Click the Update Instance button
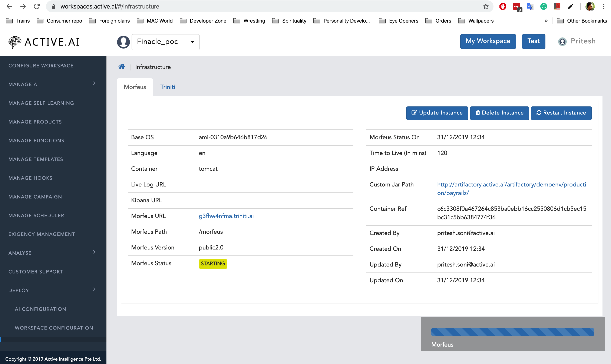The image size is (611, 364). (x=437, y=113)
